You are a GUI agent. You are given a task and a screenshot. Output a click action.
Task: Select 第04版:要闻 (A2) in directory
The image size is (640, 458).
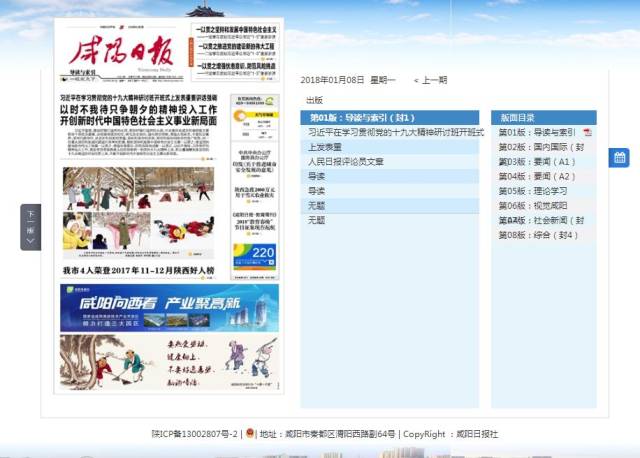[x=537, y=176]
